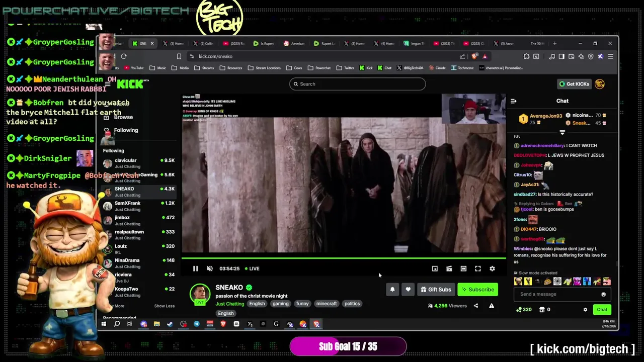
Task: Subscribe to SNEAKO channel
Action: tap(477, 289)
